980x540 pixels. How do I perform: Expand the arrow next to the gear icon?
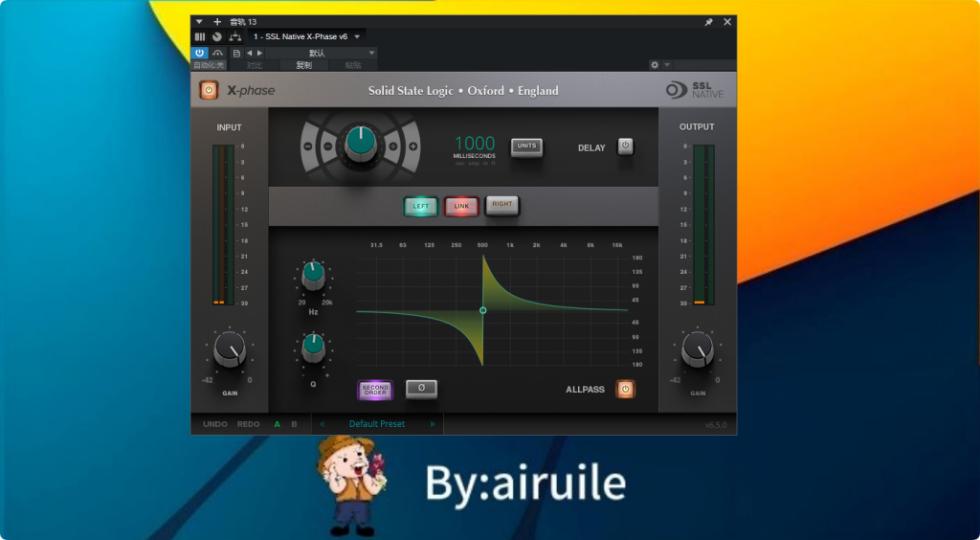[667, 65]
